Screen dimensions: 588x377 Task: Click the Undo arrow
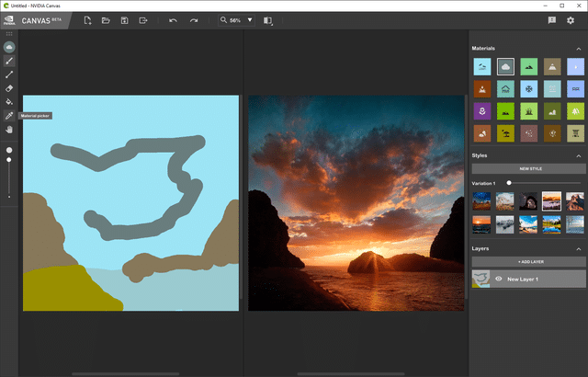click(x=173, y=20)
